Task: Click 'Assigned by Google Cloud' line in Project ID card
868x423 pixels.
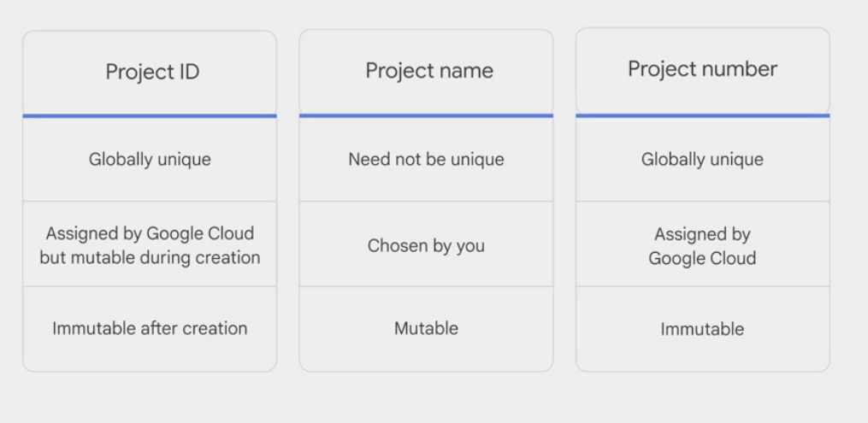Action: point(150,234)
